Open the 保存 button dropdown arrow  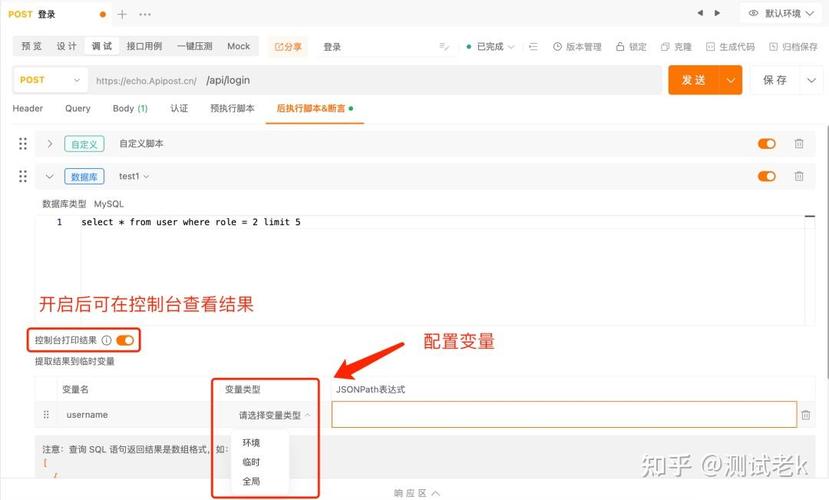coord(811,80)
